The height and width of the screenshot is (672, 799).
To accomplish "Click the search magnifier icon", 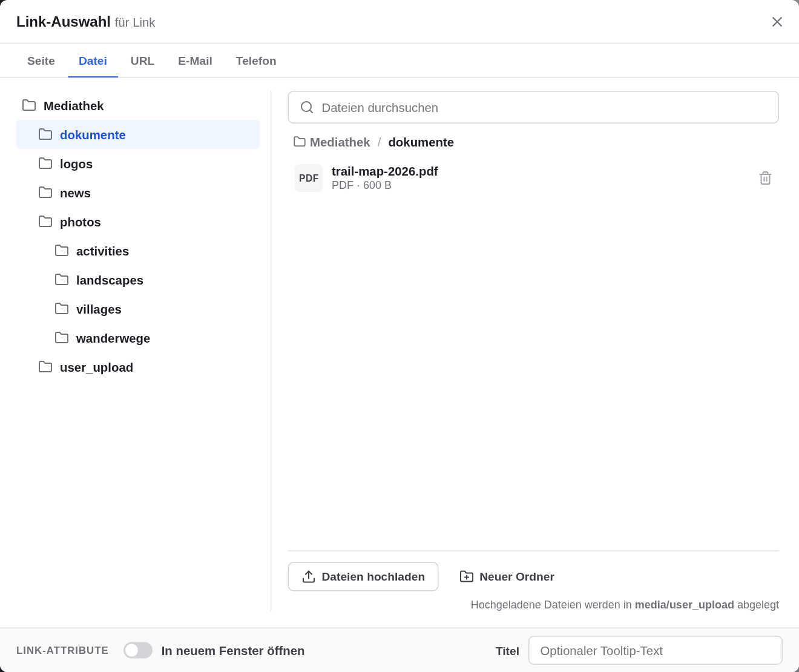I will point(307,107).
